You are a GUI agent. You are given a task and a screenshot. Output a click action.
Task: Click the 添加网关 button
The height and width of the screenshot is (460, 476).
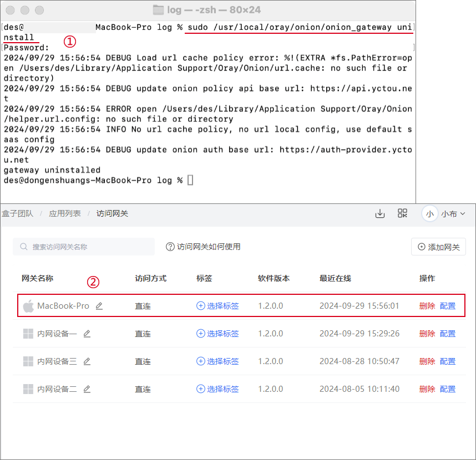[x=438, y=247]
